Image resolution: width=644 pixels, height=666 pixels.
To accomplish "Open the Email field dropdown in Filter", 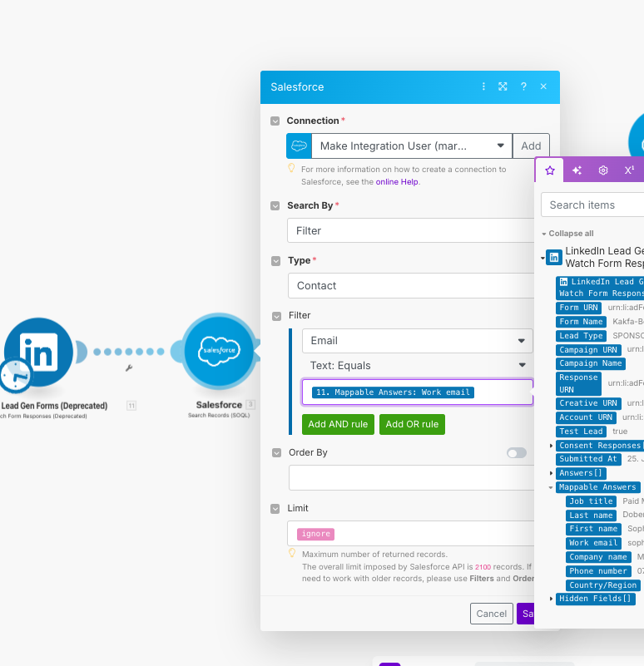I will coord(418,341).
